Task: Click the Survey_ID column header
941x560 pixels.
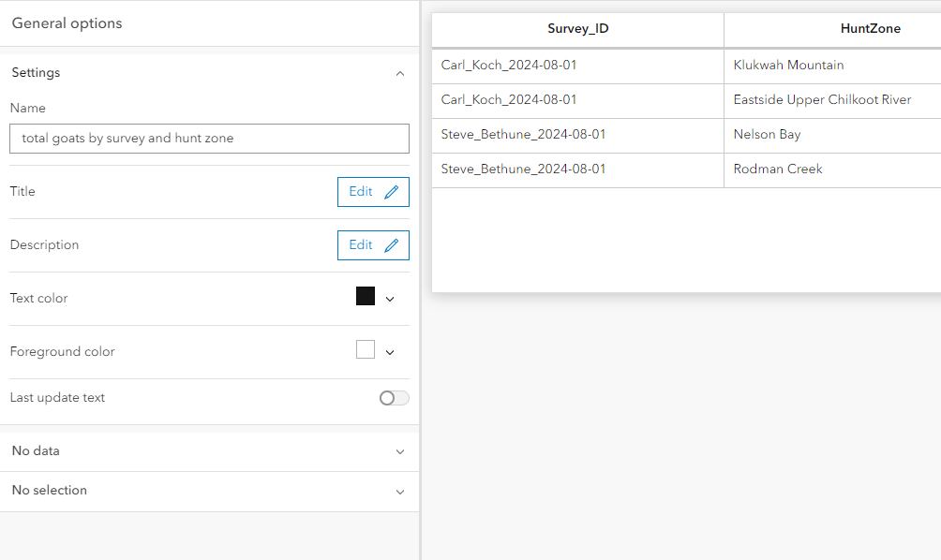Action: coord(577,29)
